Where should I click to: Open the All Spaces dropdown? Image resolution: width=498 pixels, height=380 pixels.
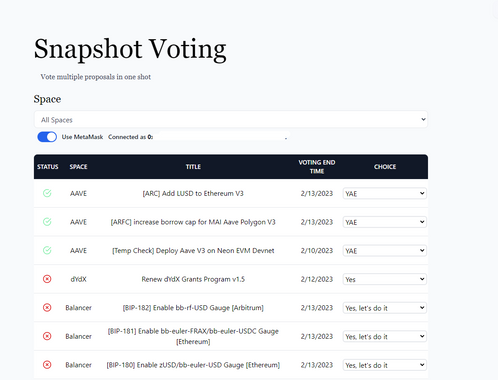pyautogui.click(x=231, y=119)
